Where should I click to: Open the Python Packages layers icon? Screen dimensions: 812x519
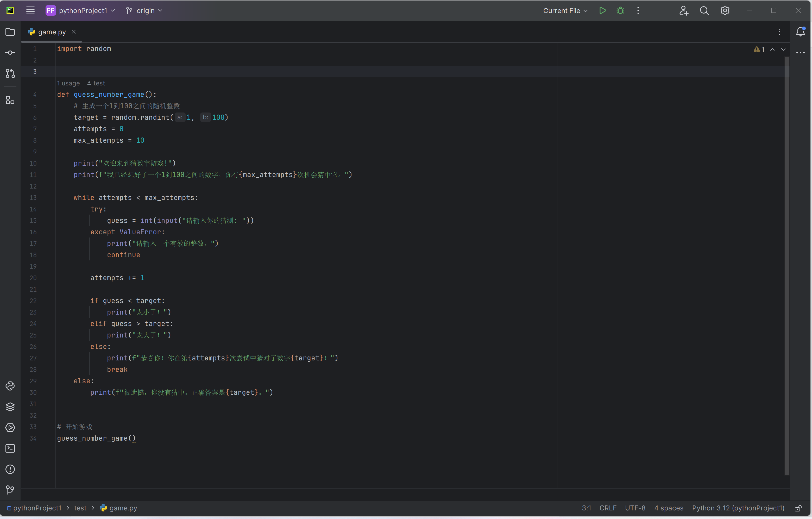pyautogui.click(x=10, y=407)
